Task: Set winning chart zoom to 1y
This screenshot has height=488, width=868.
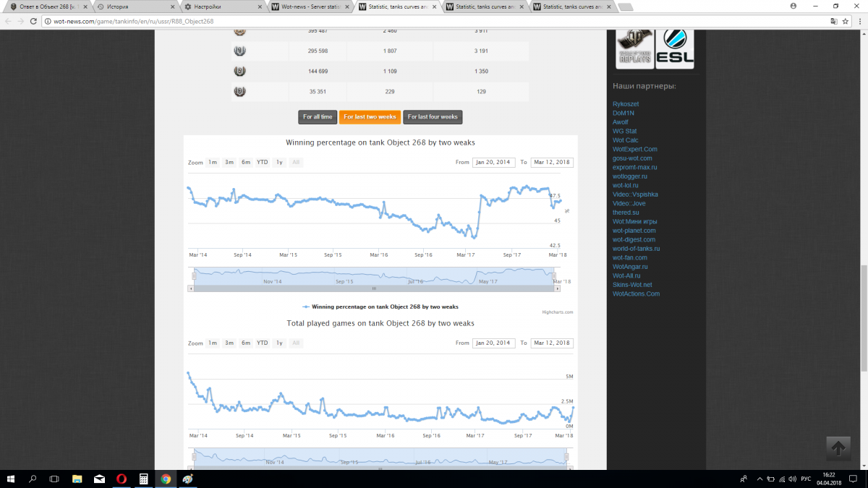Action: point(279,163)
